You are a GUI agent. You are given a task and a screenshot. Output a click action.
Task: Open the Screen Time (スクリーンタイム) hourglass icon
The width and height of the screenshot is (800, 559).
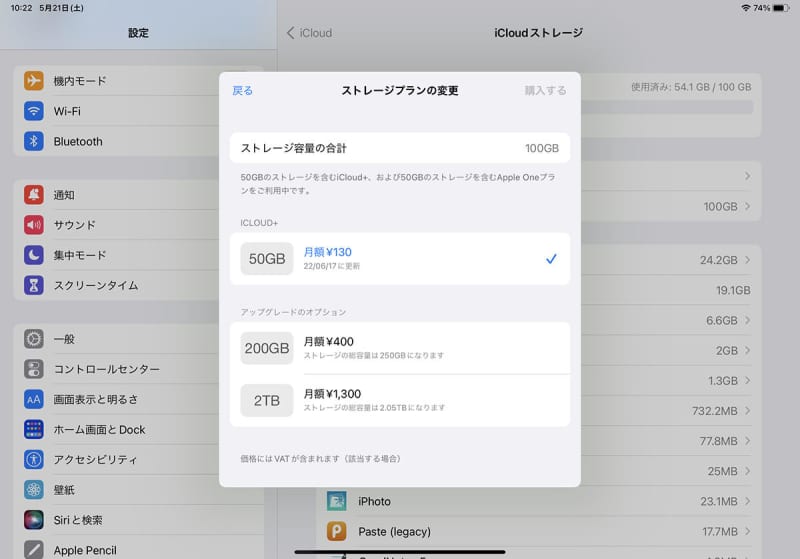[x=34, y=285]
